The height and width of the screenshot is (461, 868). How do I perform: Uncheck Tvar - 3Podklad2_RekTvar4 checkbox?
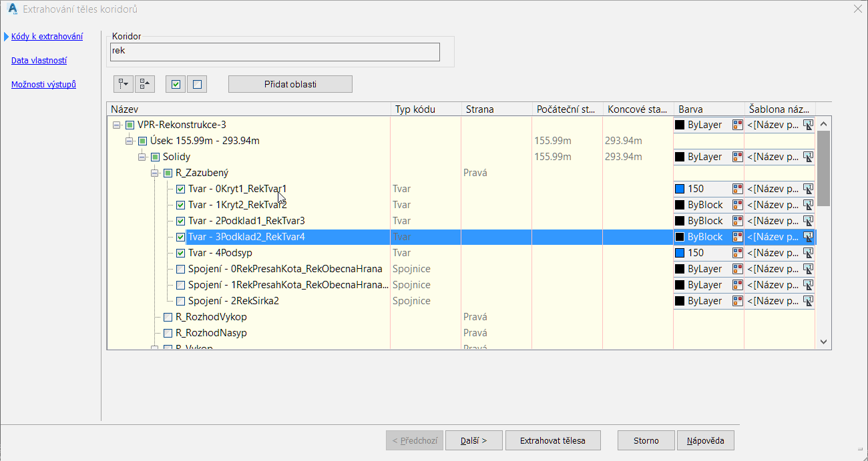180,237
